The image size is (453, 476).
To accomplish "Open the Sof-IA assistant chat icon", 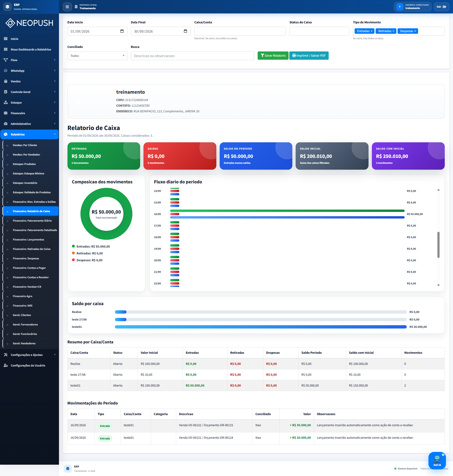I will click(437, 460).
